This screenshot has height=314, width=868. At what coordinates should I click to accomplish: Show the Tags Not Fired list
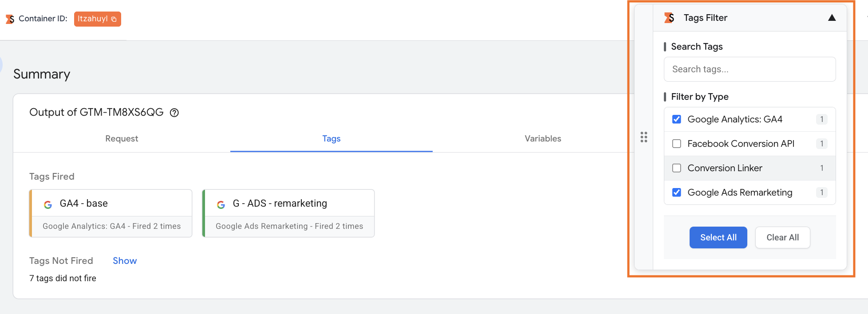(125, 261)
